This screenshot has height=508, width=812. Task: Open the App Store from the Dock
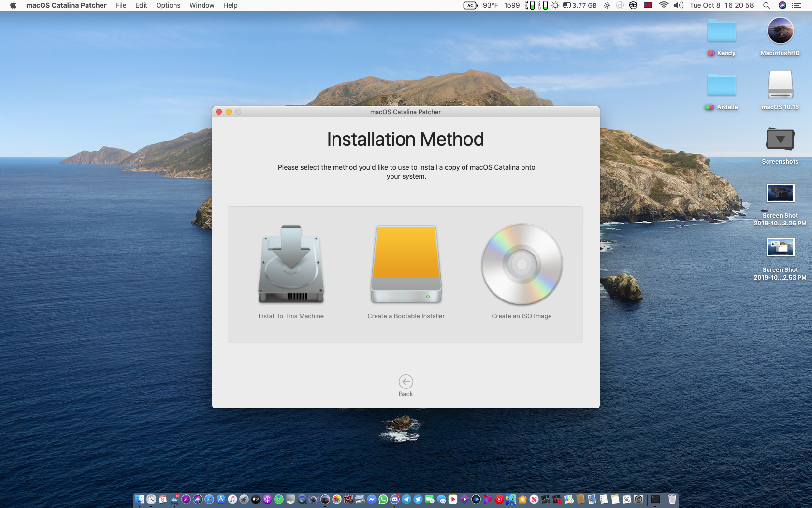[x=221, y=499]
